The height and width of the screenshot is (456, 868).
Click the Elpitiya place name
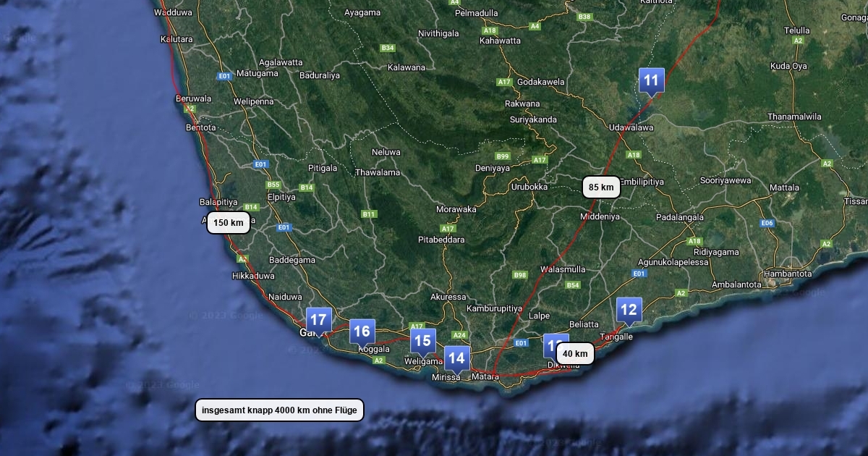point(281,197)
